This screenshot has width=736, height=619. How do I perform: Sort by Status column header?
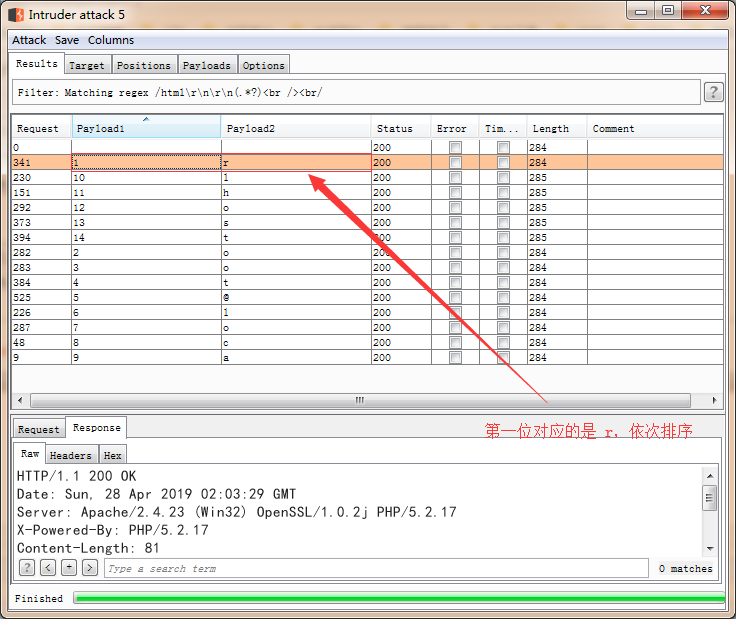tap(401, 129)
